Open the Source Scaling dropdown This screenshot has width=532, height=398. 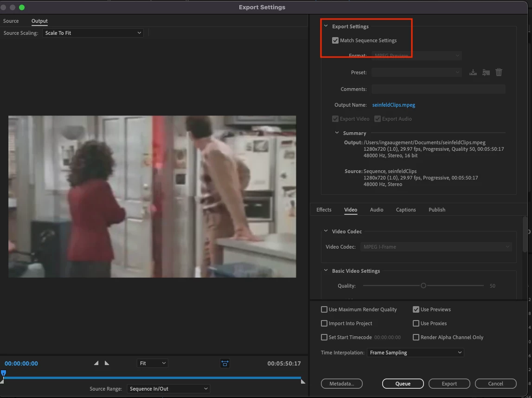click(x=93, y=33)
